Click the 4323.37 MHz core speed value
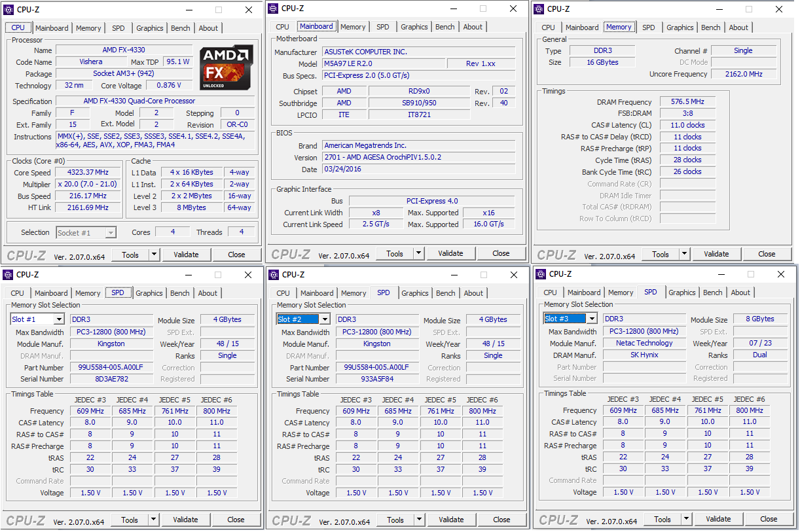Viewport: 800px width, 532px height. (88, 173)
